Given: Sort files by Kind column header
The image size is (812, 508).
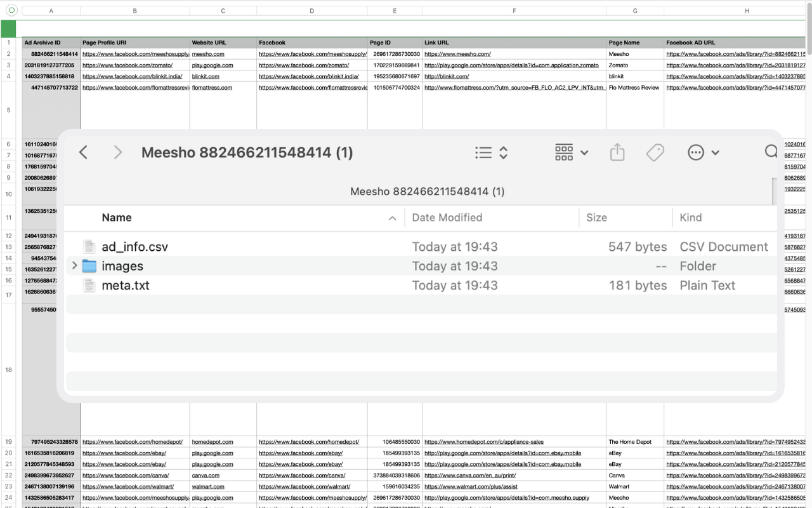Looking at the screenshot, I should [691, 217].
